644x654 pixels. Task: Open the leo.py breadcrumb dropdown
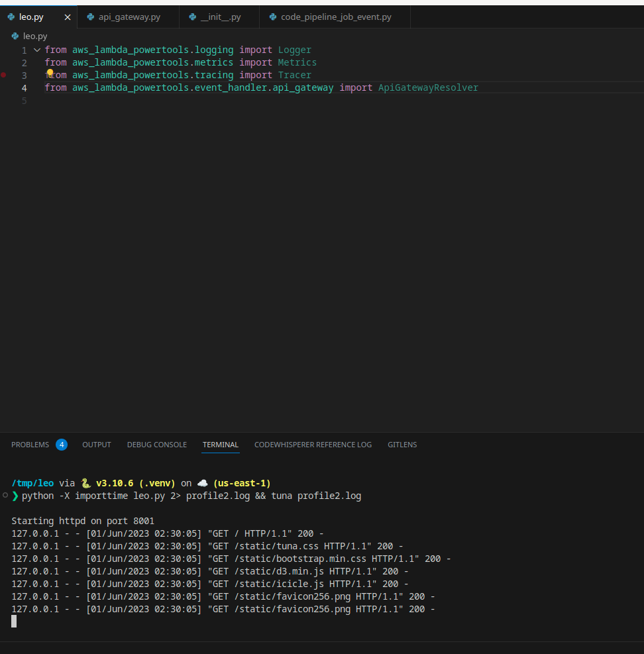36,36
